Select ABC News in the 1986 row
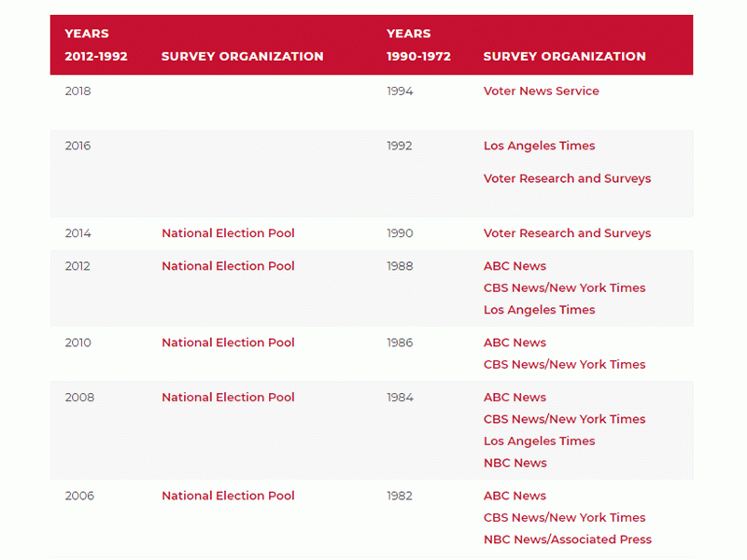Viewport: 747px width, 560px height. click(514, 343)
